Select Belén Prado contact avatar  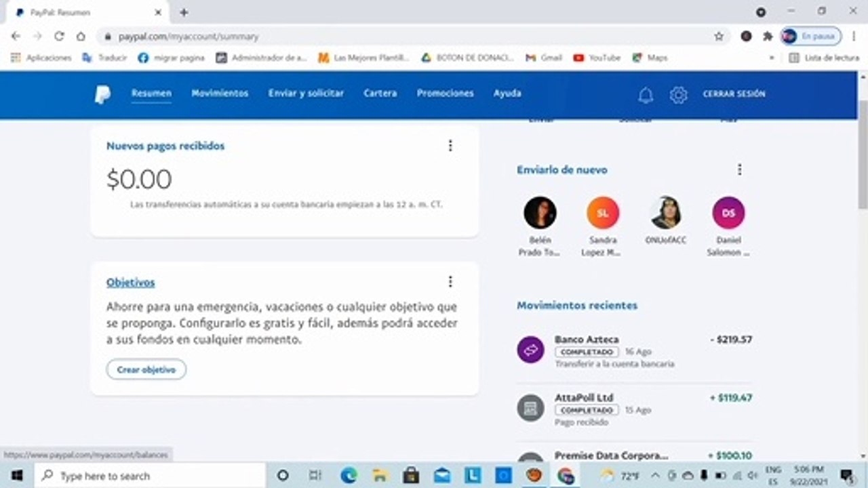[x=540, y=213]
